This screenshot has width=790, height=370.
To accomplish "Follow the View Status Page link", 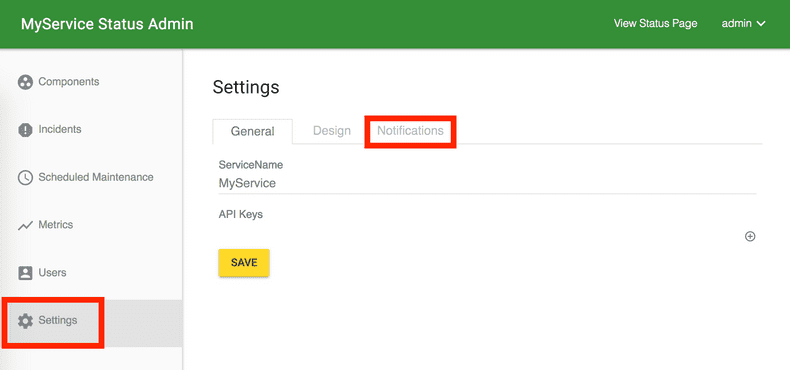I will click(655, 24).
